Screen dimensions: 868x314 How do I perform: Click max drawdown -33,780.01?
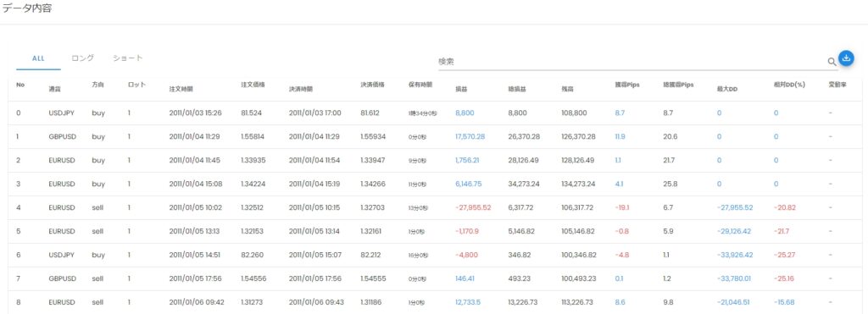(733, 279)
